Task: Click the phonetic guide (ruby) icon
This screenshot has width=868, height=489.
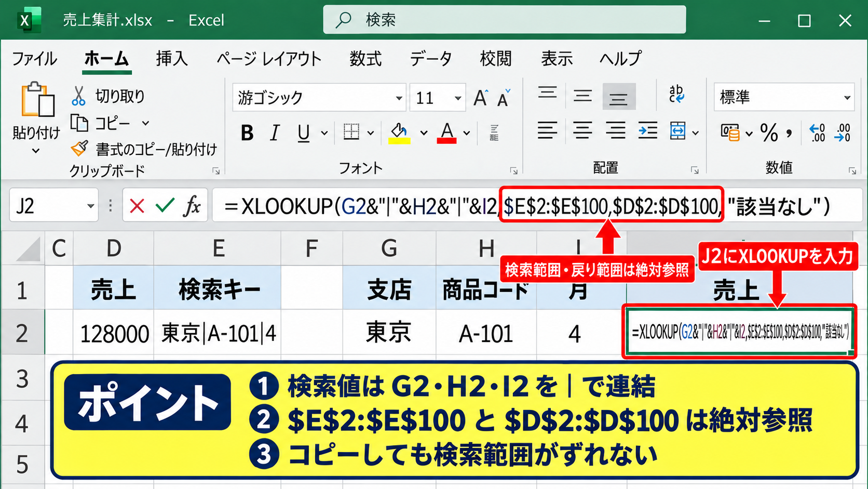Action: tap(494, 133)
